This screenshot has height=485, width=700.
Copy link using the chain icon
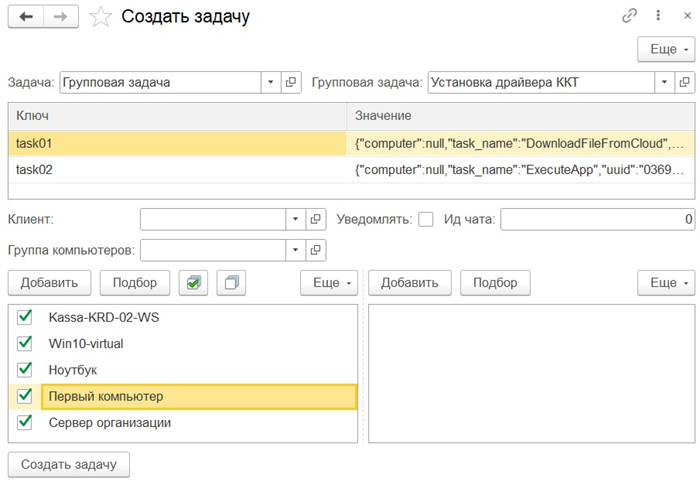pyautogui.click(x=630, y=16)
